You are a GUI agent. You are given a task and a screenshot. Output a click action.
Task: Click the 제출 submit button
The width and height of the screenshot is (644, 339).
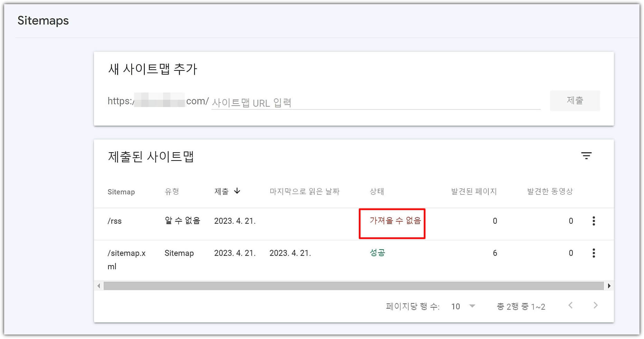pyautogui.click(x=575, y=100)
